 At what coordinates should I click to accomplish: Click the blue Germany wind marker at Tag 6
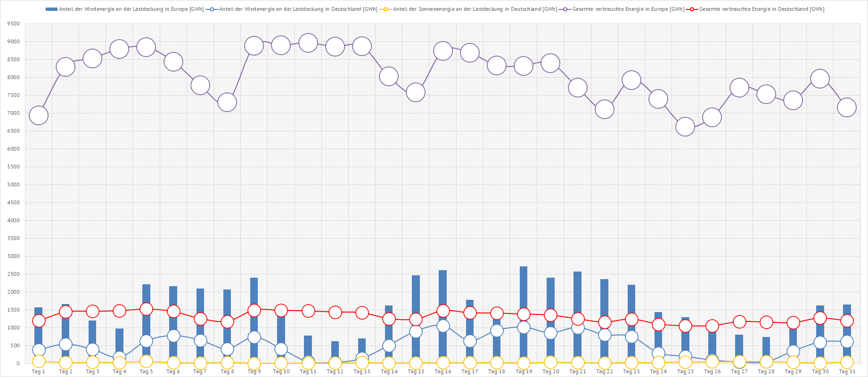point(173,336)
